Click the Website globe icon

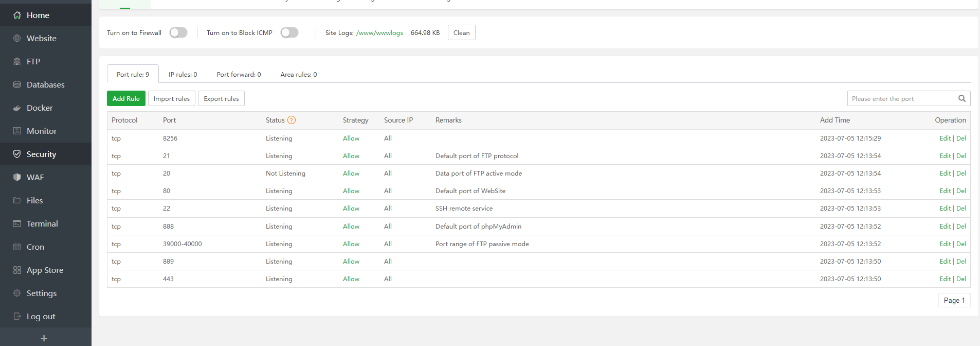[17, 39]
